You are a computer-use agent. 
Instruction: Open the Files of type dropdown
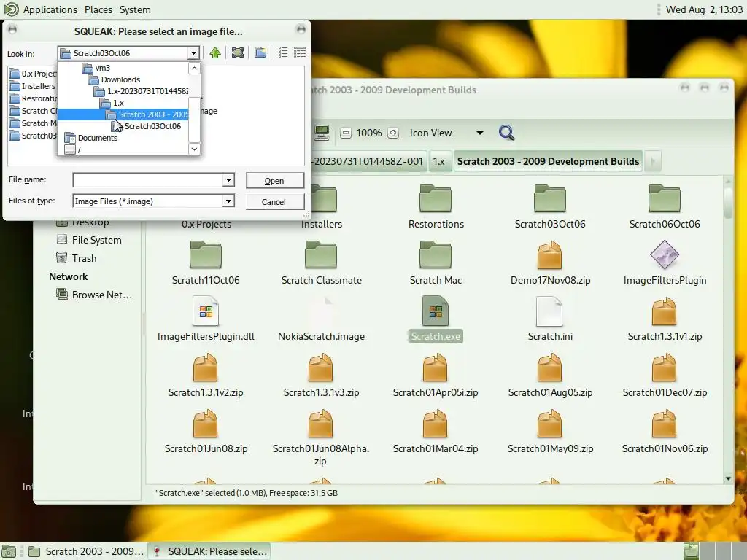(228, 201)
